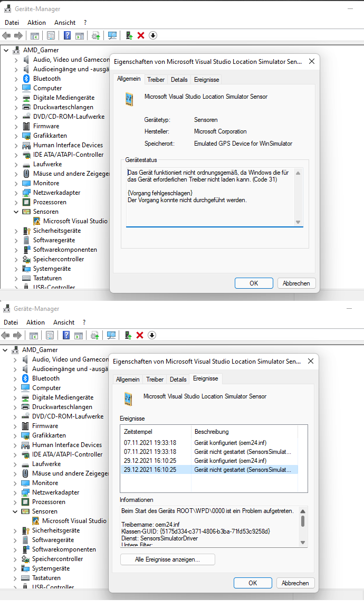364x608 pixels.
Task: Collapse the AMD_Gamer root node in the upper window
Action: 6,50
